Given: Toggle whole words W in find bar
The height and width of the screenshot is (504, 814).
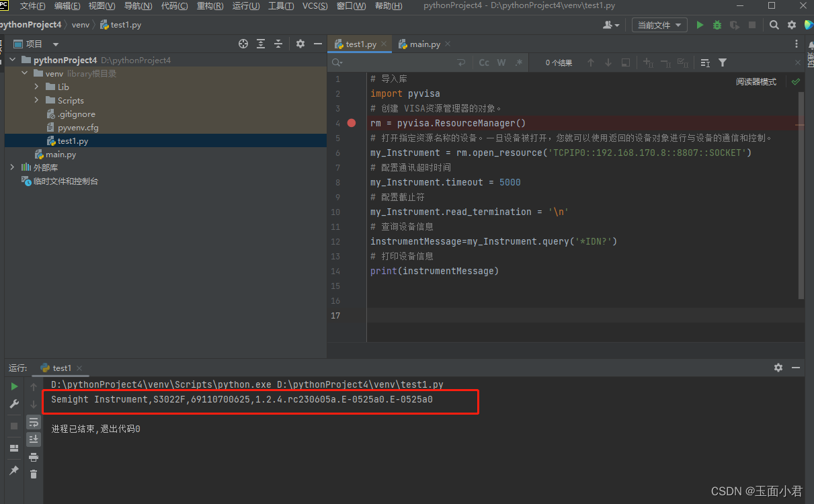Looking at the screenshot, I should pyautogui.click(x=501, y=62).
